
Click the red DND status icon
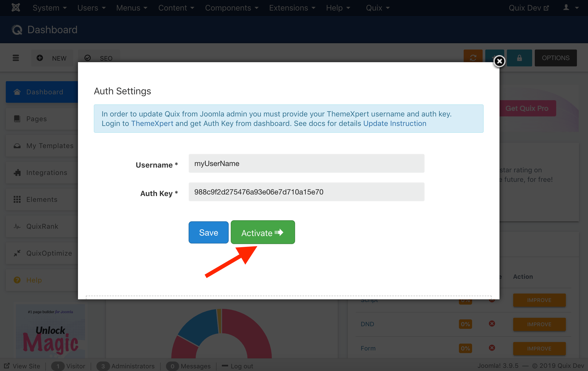point(492,324)
